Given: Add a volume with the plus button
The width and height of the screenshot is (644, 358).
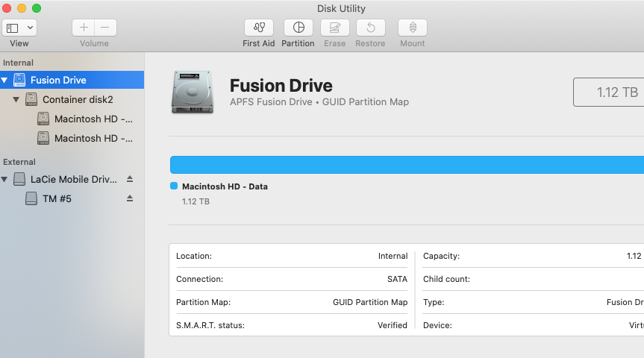Looking at the screenshot, I should pyautogui.click(x=84, y=28).
